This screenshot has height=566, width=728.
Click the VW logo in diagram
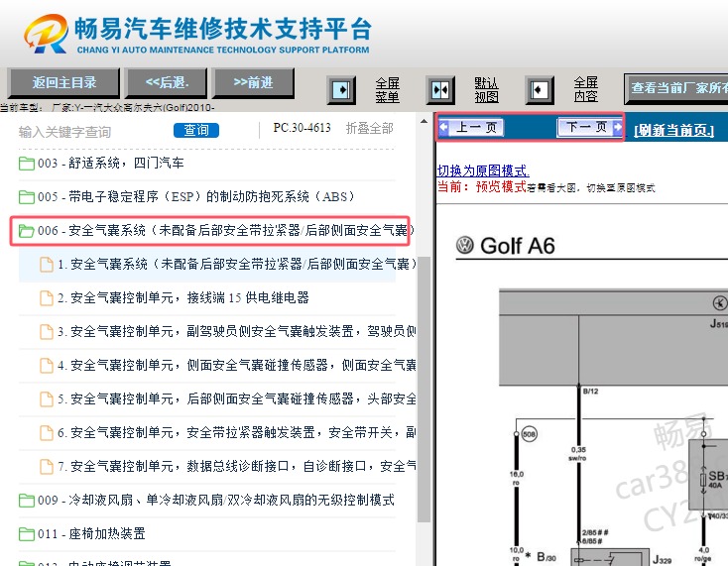pos(465,245)
